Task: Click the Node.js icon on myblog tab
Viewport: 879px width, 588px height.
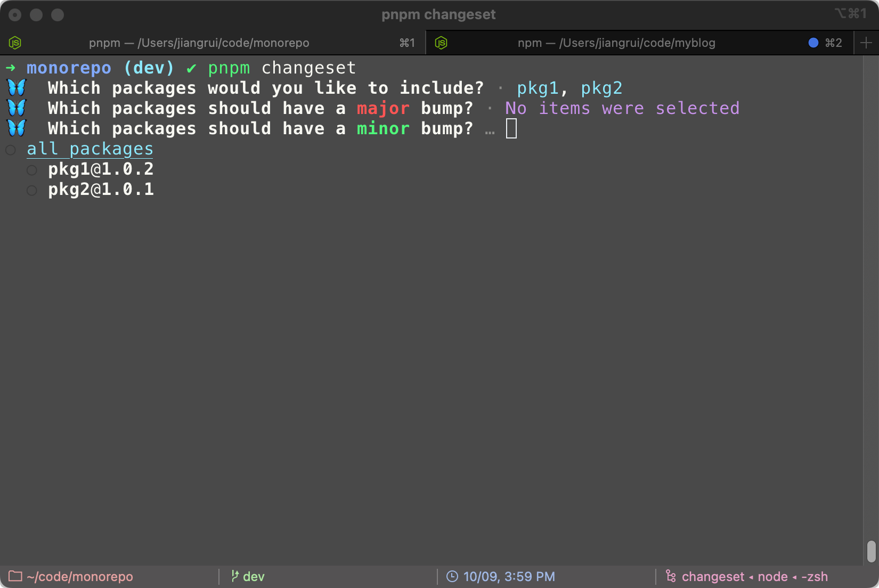Action: (x=441, y=43)
